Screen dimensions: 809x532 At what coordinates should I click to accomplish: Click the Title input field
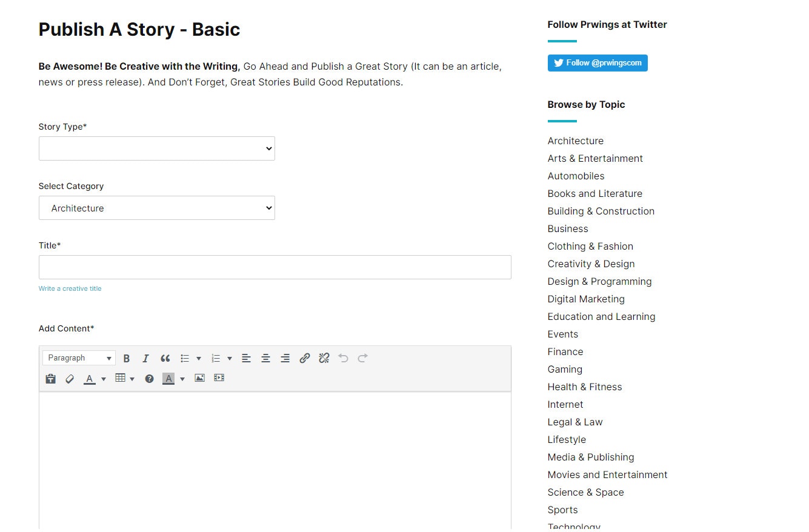pyautogui.click(x=275, y=267)
